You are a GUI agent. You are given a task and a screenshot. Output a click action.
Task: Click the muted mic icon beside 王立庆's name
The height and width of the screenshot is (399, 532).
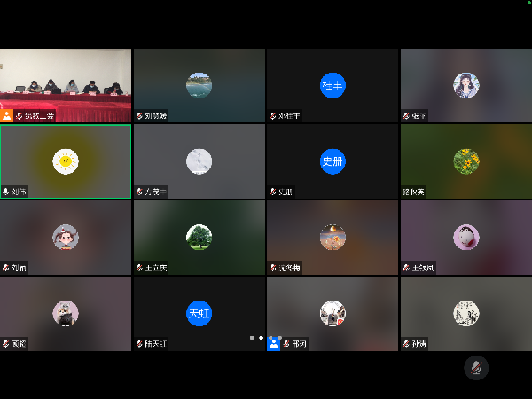(x=139, y=268)
